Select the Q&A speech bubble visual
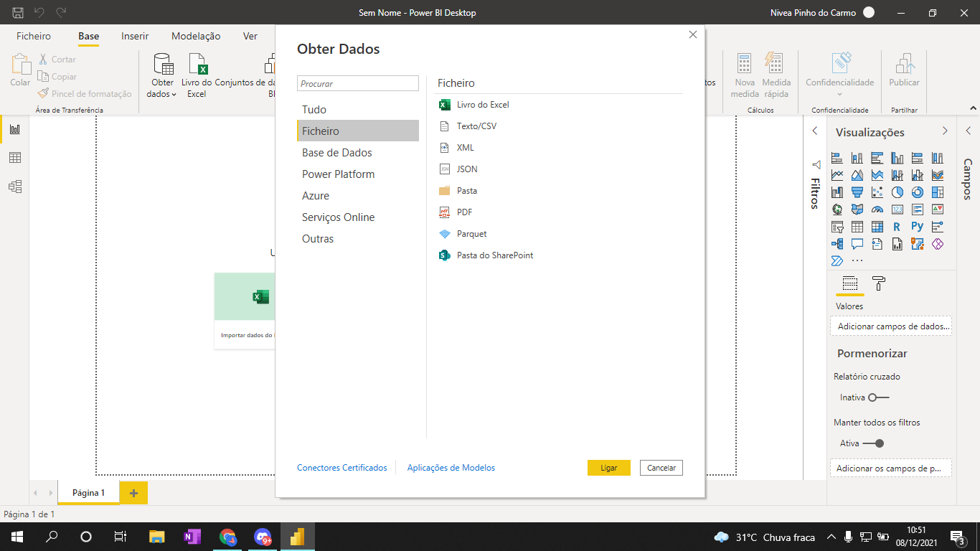The height and width of the screenshot is (551, 980). click(857, 244)
